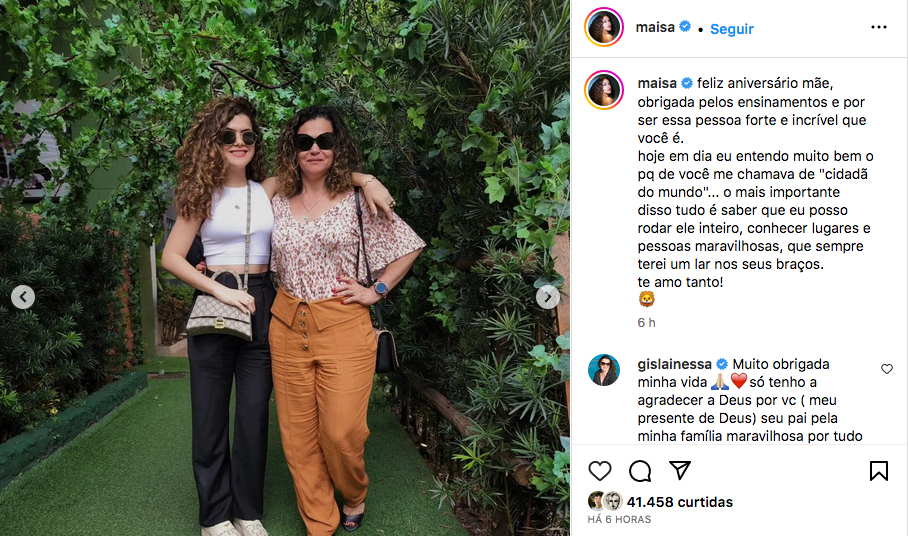Click HÁ 6 HORAS post time
This screenshot has height=536, width=908.
pyautogui.click(x=619, y=520)
